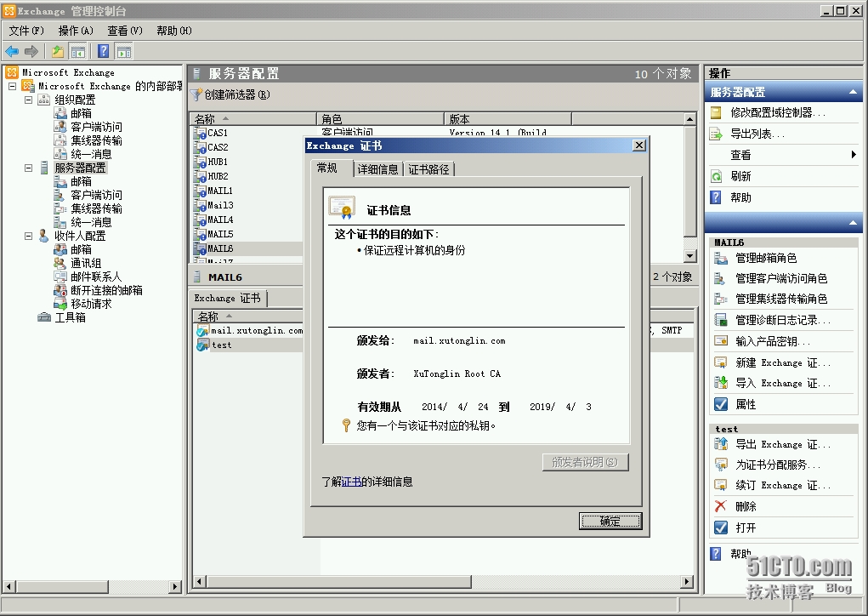Collapse the second blue actions section arrow
868x616 pixels.
[853, 223]
